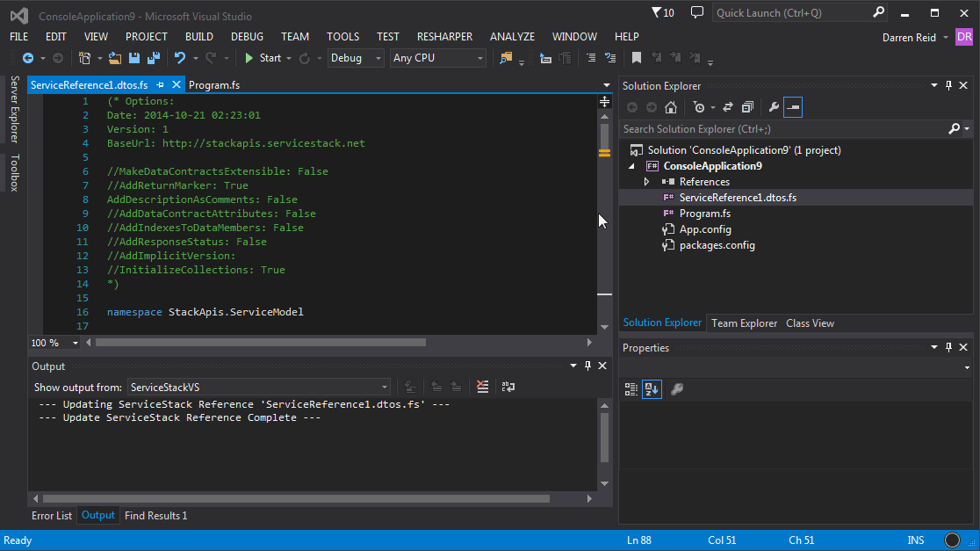This screenshot has height=551, width=980.
Task: Open the Show output from dropdown
Action: coord(384,387)
